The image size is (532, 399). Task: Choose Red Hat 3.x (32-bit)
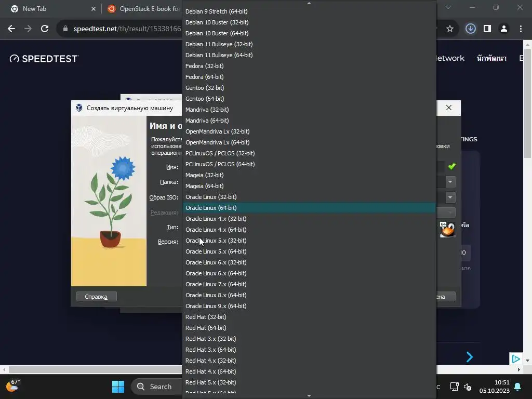click(x=309, y=339)
